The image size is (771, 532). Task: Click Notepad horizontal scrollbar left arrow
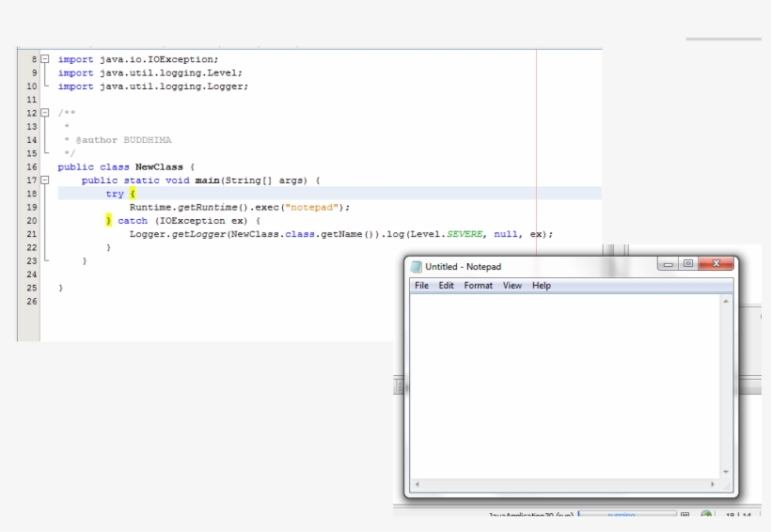pos(417,484)
